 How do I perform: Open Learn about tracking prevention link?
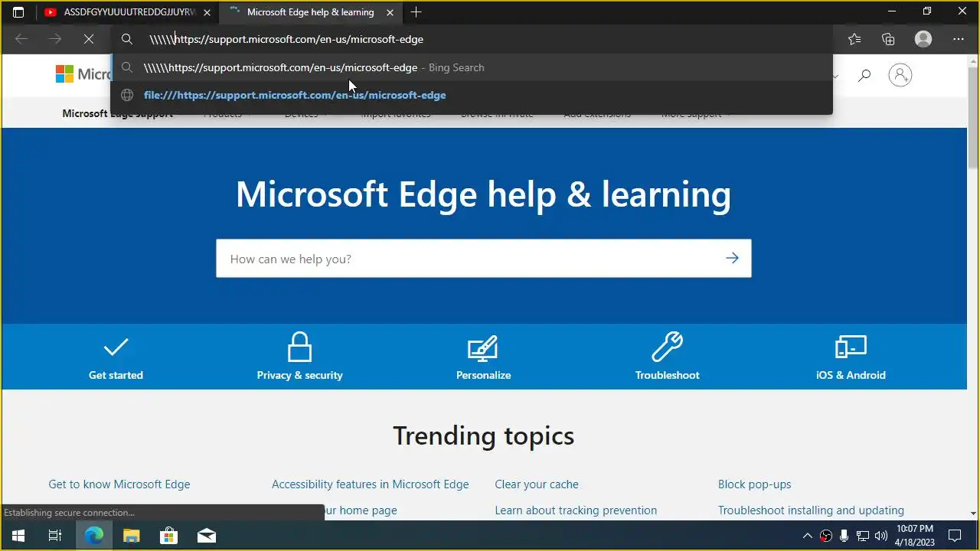[576, 510]
